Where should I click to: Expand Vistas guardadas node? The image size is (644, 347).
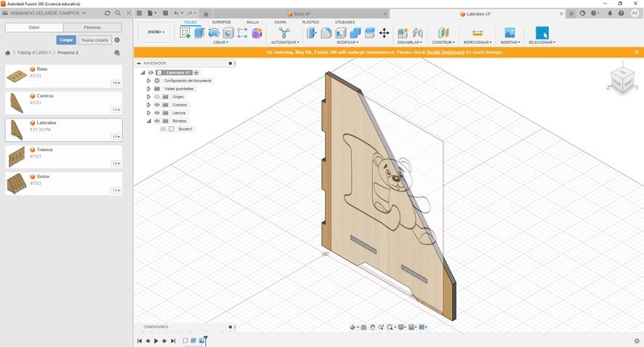tap(149, 89)
